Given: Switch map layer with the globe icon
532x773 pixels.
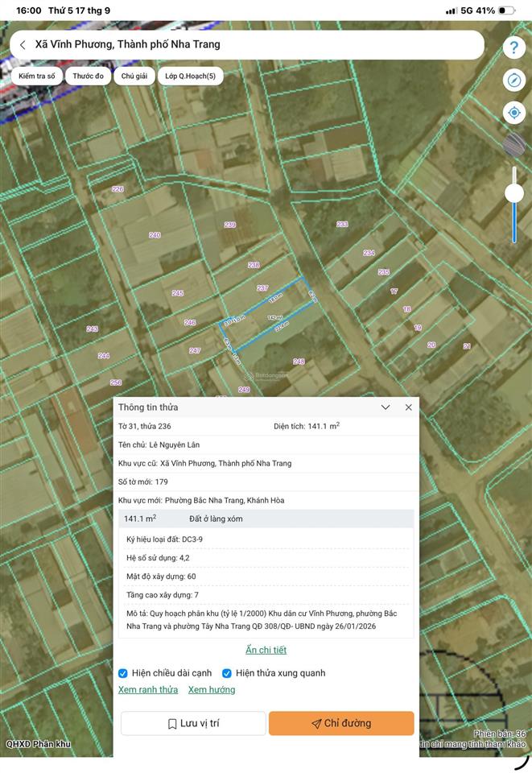Looking at the screenshot, I should (x=513, y=145).
